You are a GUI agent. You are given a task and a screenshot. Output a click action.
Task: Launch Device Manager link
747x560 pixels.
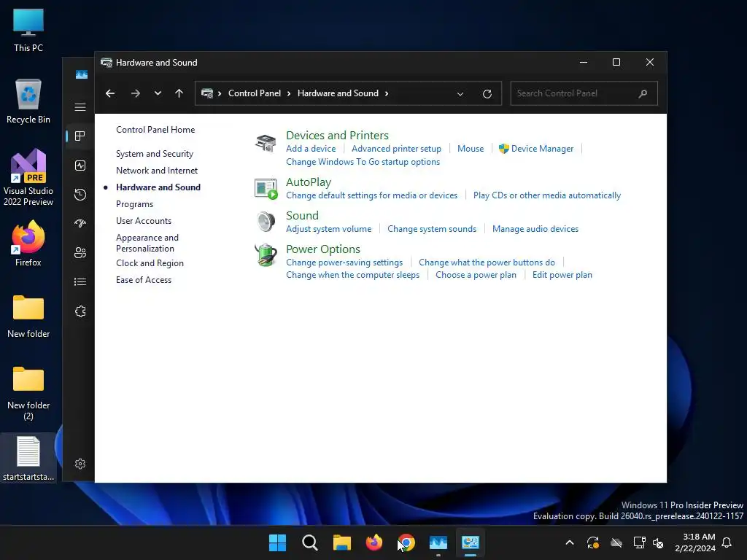click(x=542, y=149)
